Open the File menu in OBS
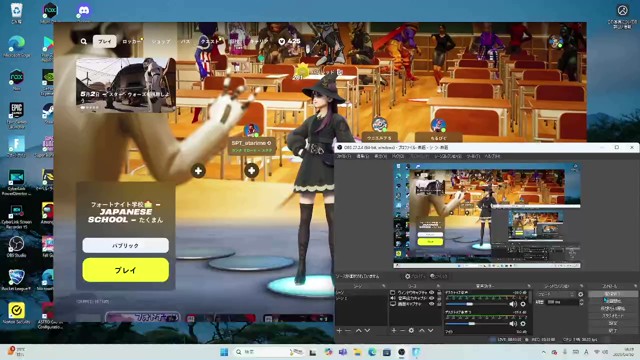This screenshot has height=360, width=640. pos(344,156)
